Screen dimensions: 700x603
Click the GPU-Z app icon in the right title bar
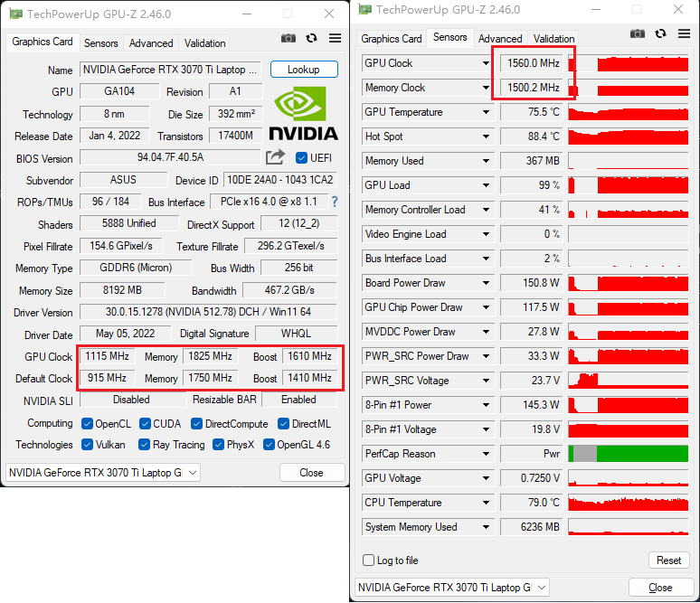click(364, 9)
